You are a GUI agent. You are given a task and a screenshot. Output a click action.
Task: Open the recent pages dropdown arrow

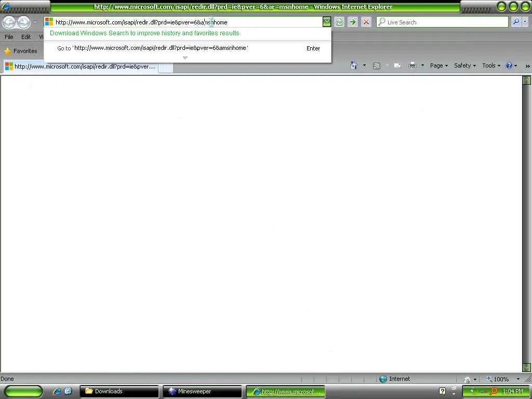point(35,22)
